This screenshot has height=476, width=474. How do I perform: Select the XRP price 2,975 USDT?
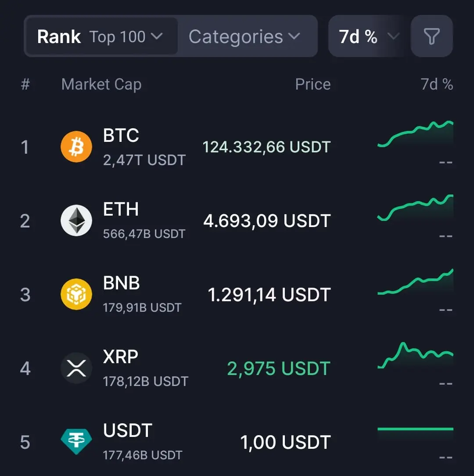278,368
